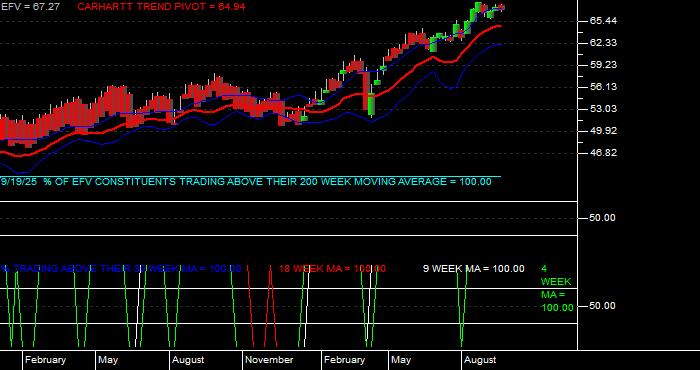Screen dimensions: 700x370
Task: Click the first May label on time axis
Action: coord(108,360)
